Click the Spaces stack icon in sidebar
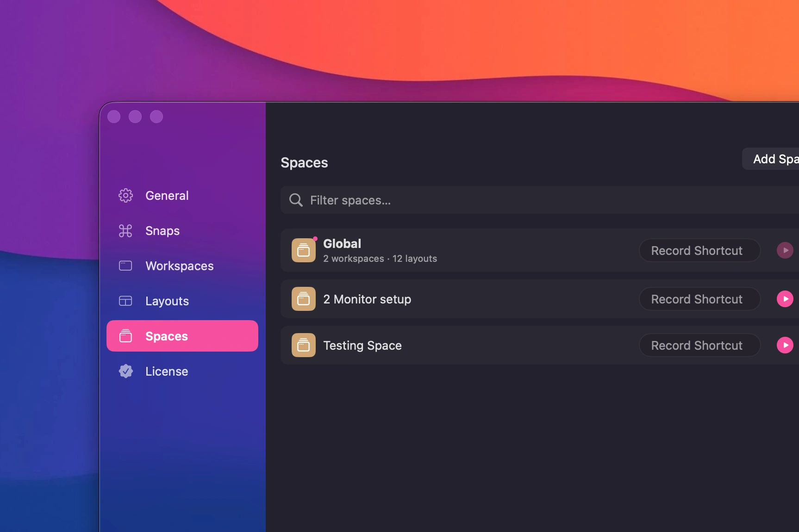This screenshot has height=532, width=799. coord(125,336)
